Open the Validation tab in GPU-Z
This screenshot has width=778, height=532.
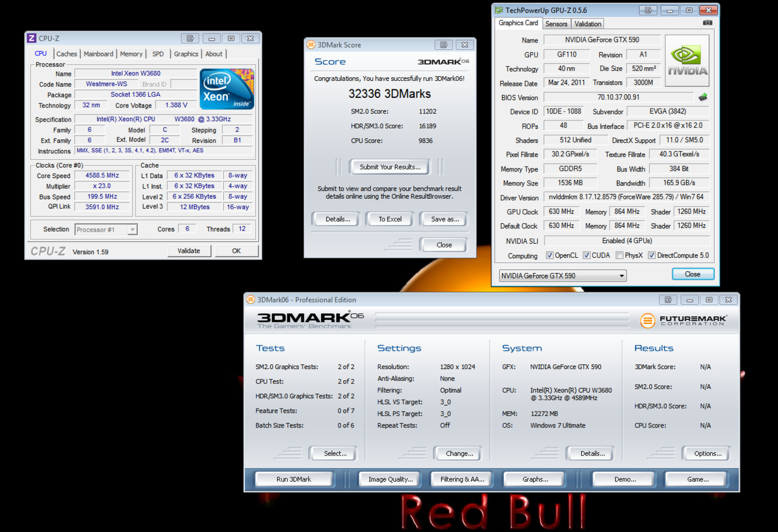pyautogui.click(x=588, y=24)
